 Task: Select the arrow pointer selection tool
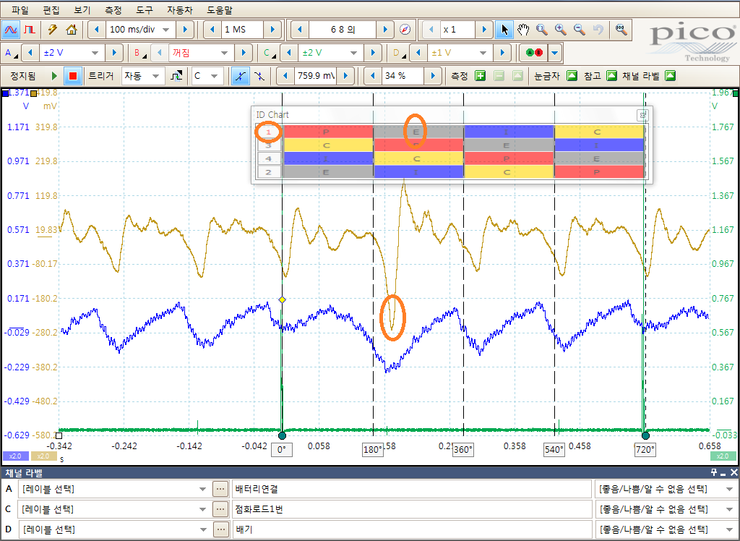pos(505,30)
